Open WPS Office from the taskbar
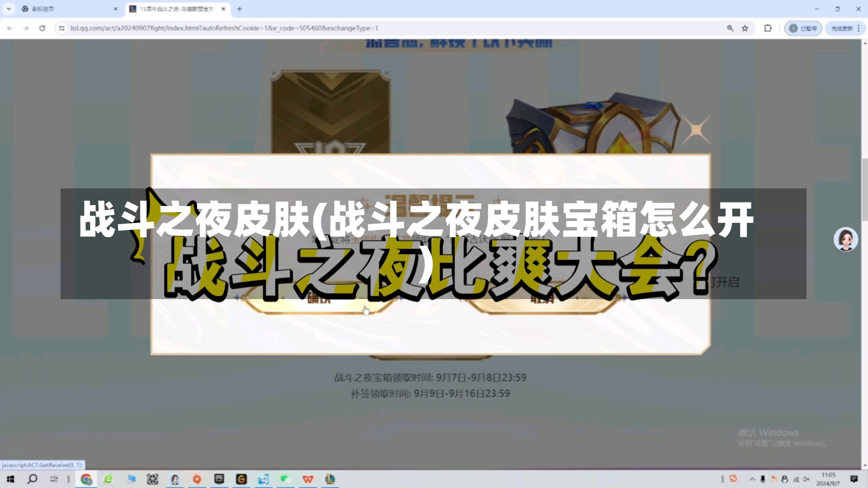This screenshot has height=488, width=868. click(308, 479)
